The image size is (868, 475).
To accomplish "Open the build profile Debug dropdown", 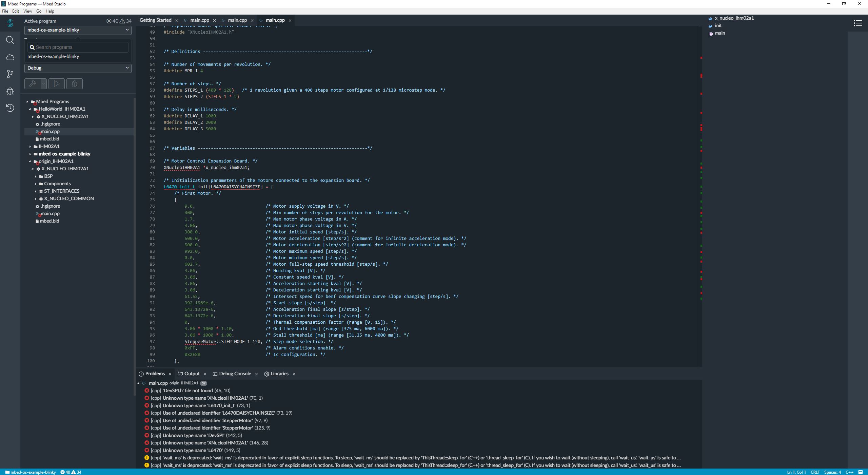I will 78,68.
